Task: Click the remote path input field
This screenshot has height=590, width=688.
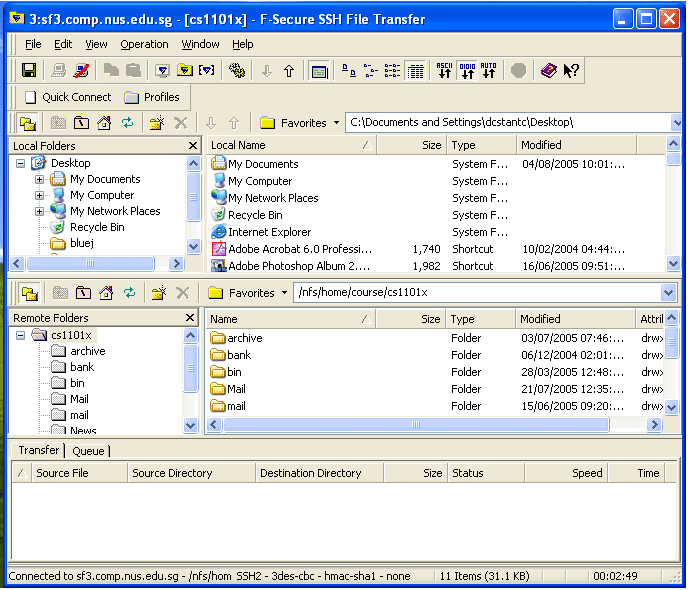Action: pyautogui.click(x=478, y=293)
